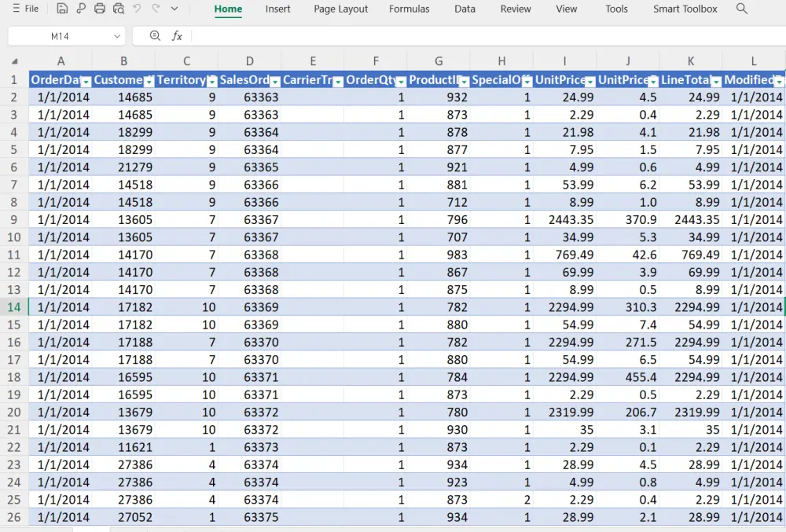786x532 pixels.
Task: Open the Tools tab
Action: click(616, 9)
